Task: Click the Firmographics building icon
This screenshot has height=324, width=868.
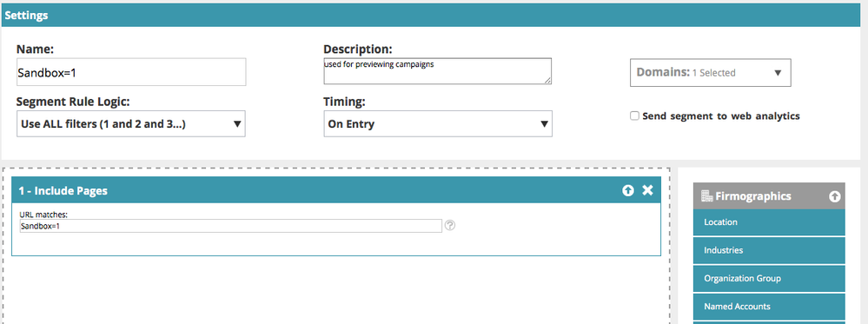Action: pyautogui.click(x=706, y=195)
